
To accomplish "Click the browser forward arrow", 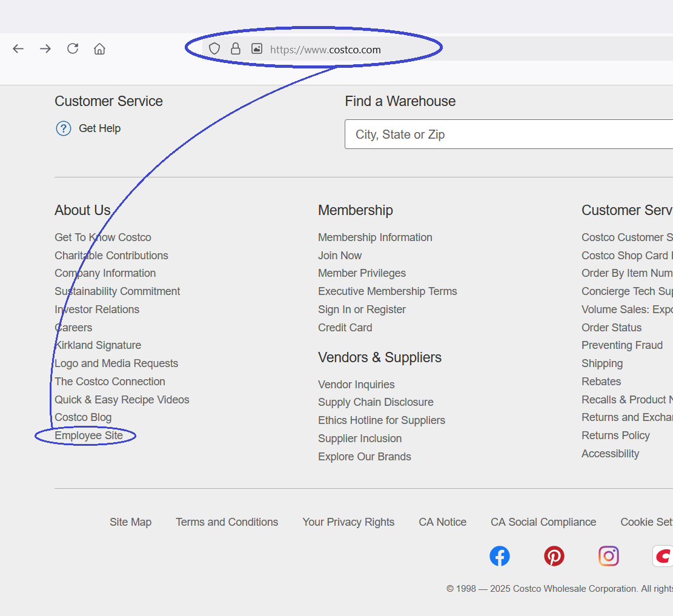I will pos(45,49).
